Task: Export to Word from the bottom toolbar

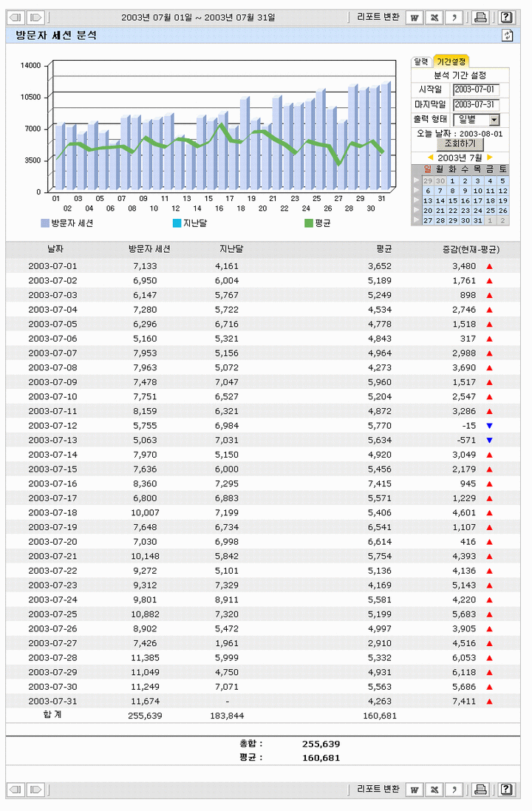Action: tap(415, 790)
